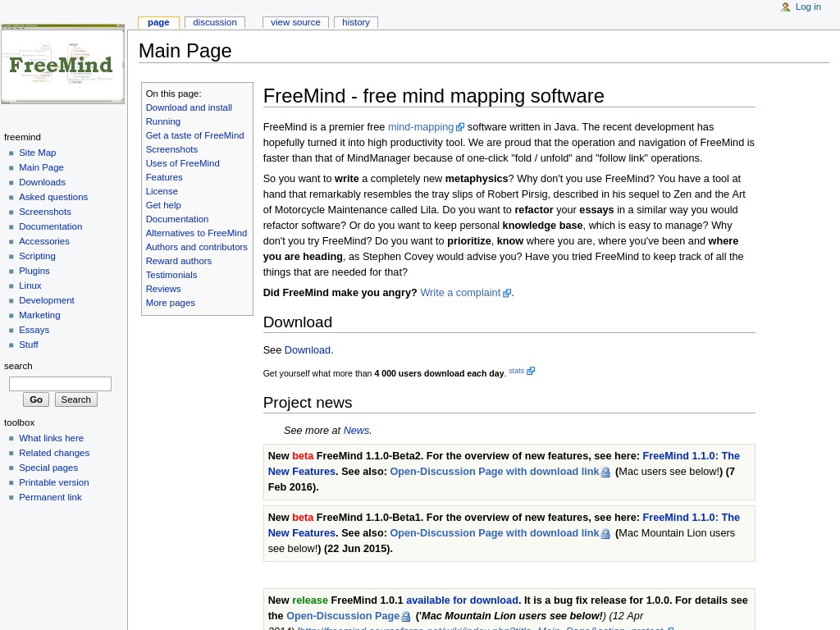Open Related changes in toolbox
The height and width of the screenshot is (630, 840).
[54, 453]
